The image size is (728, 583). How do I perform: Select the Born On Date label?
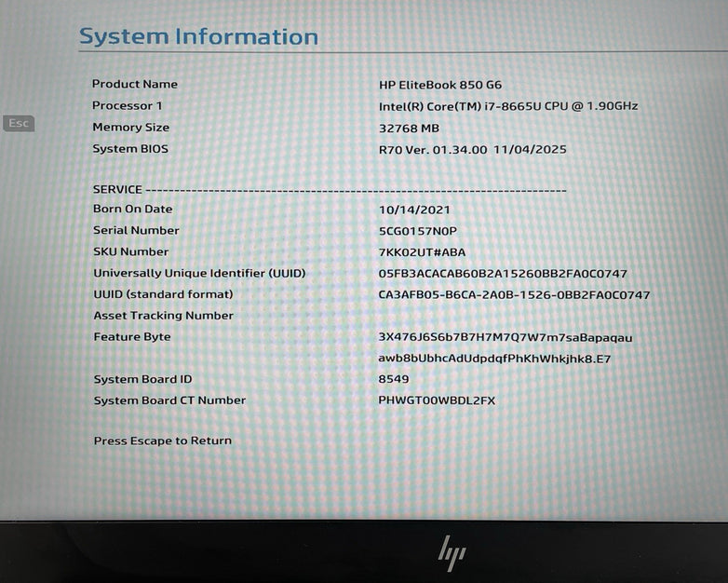pyautogui.click(x=133, y=209)
